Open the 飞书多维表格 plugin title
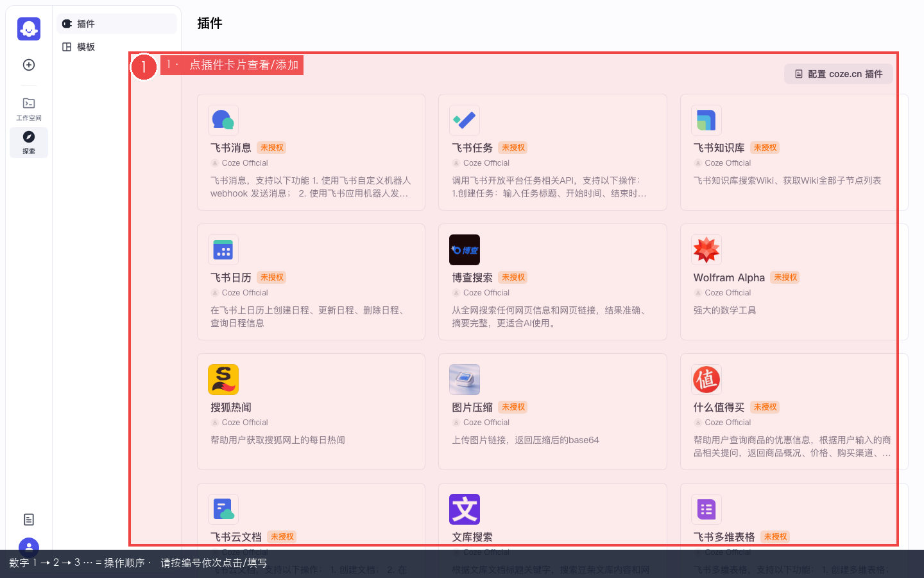 tap(724, 537)
